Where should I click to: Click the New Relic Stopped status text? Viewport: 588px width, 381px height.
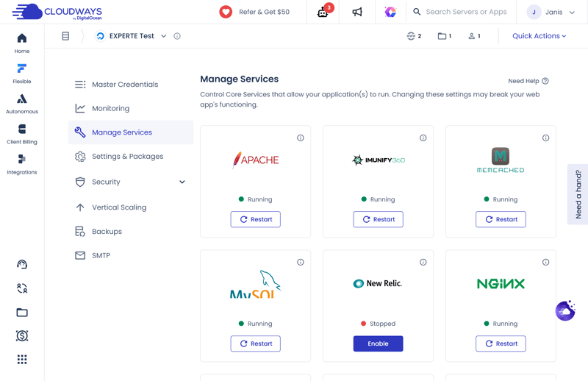pyautogui.click(x=382, y=324)
